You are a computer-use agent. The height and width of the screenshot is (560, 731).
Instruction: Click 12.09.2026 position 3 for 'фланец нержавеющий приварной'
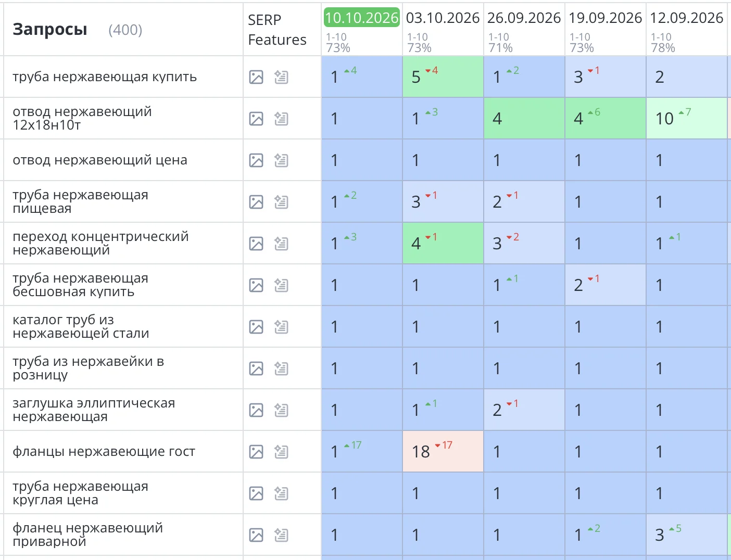click(687, 534)
